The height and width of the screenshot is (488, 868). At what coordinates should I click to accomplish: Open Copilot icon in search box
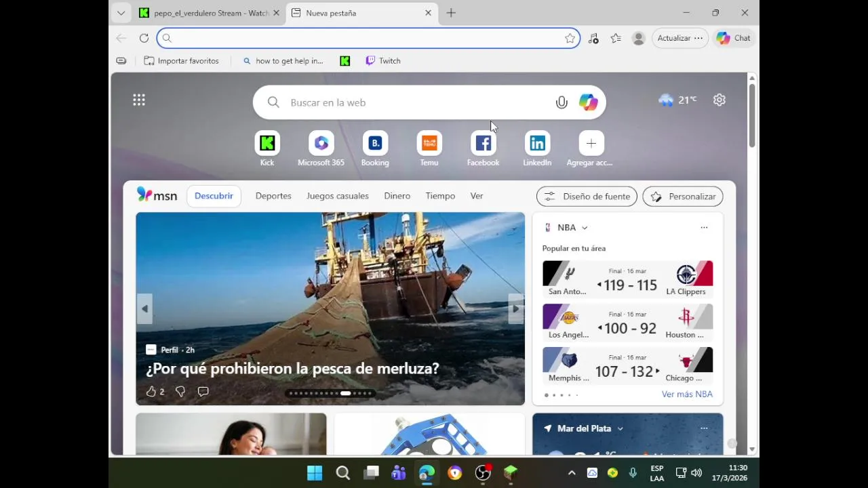click(588, 102)
